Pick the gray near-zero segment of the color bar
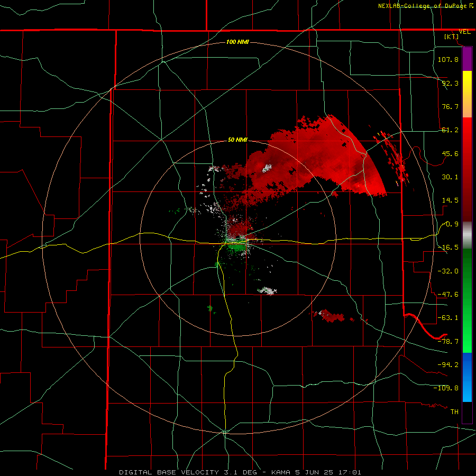Viewport: 476px width, 476px height. (467, 235)
